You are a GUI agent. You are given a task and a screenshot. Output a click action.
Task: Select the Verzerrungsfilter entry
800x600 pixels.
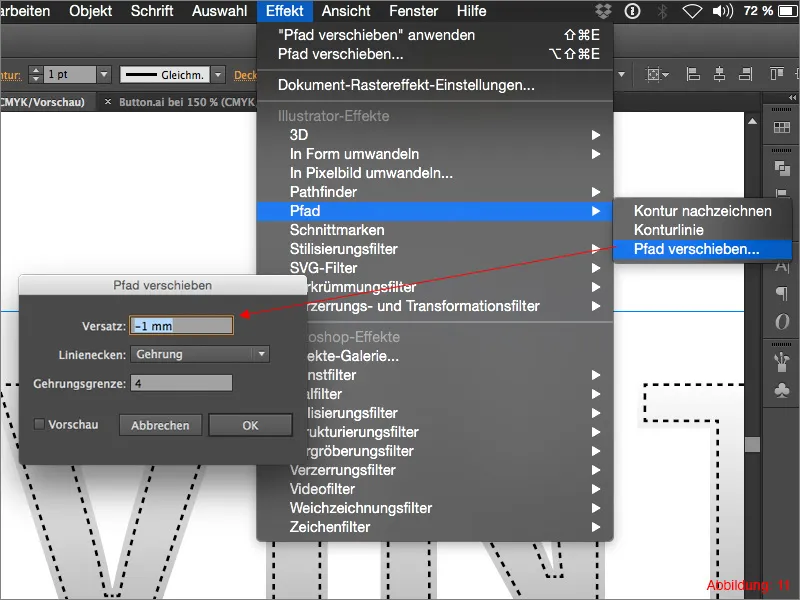435,470
